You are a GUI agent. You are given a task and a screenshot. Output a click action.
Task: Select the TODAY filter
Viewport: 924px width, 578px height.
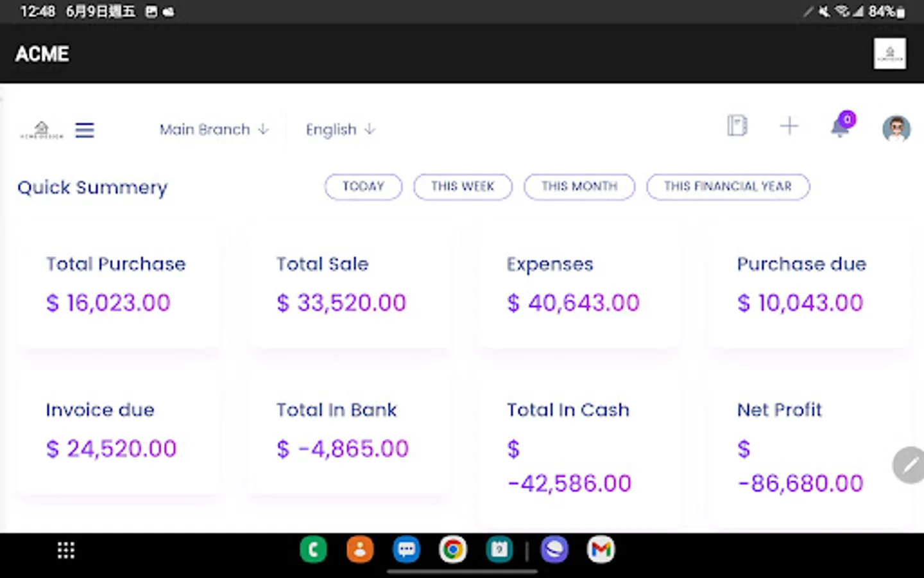[x=363, y=187]
